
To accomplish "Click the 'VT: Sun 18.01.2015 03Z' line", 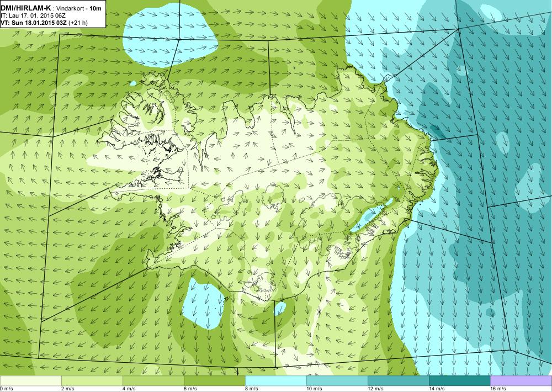I will pos(34,23).
